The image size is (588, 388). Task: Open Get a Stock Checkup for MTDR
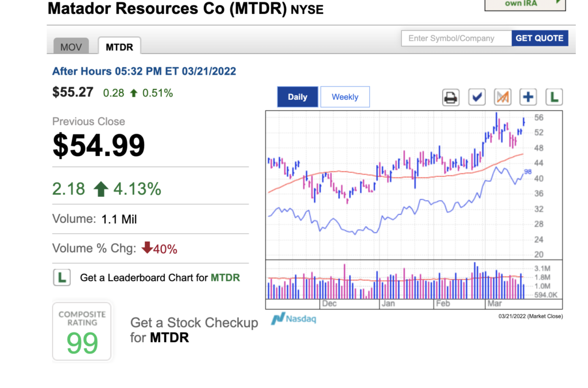194,330
